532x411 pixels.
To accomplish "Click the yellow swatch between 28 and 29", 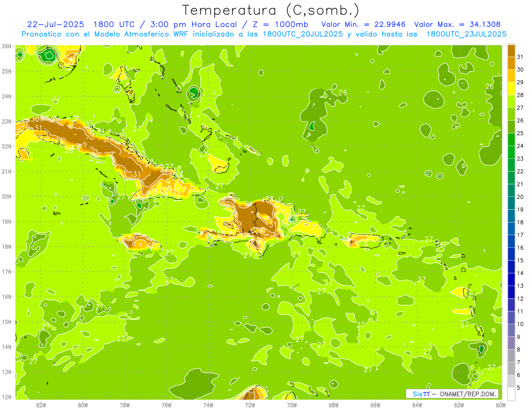I will click(x=511, y=88).
